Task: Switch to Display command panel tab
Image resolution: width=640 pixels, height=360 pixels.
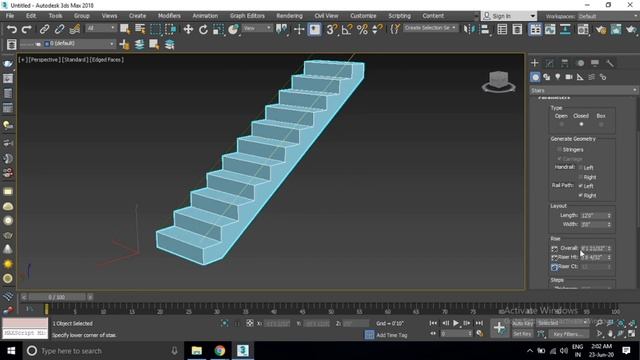Action: coord(595,63)
